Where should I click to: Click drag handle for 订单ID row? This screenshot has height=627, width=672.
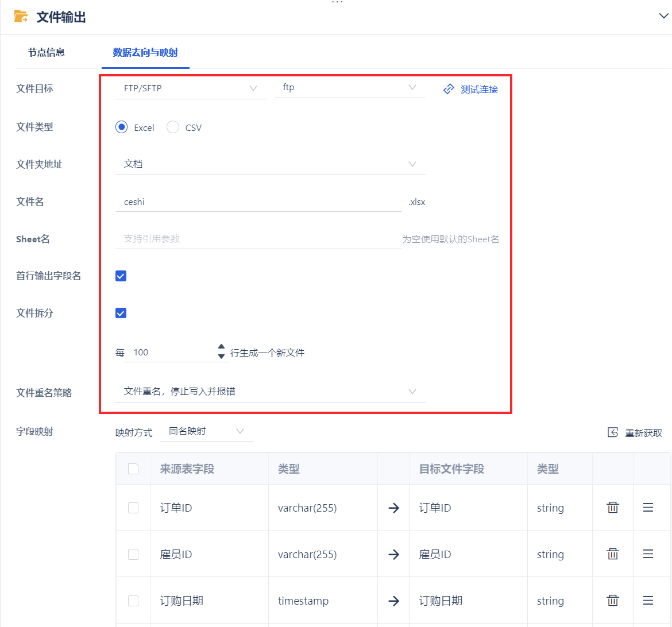tap(648, 508)
